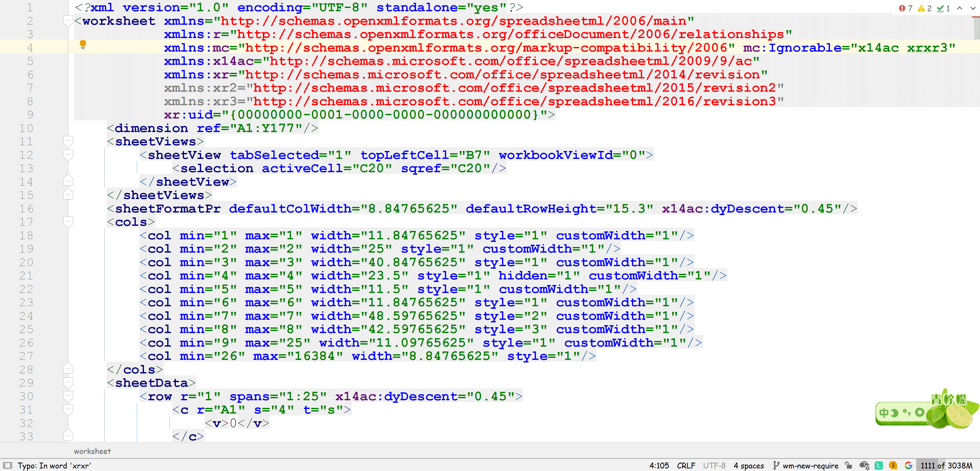
Task: Toggle the file read-only lock icon
Action: coord(848,465)
